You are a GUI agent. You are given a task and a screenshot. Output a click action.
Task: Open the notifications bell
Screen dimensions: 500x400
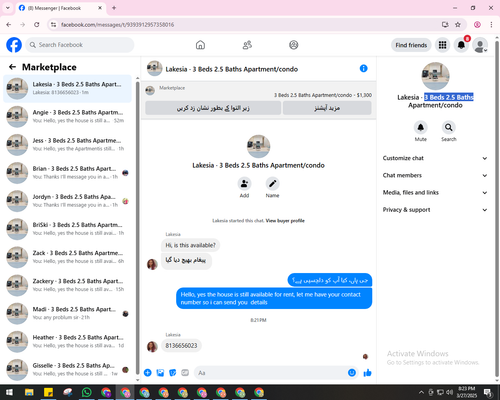click(461, 45)
